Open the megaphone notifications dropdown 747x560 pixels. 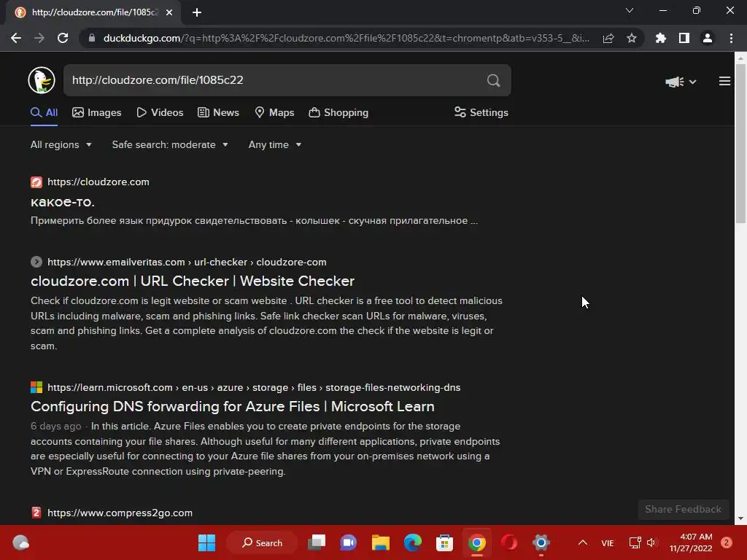pyautogui.click(x=681, y=82)
